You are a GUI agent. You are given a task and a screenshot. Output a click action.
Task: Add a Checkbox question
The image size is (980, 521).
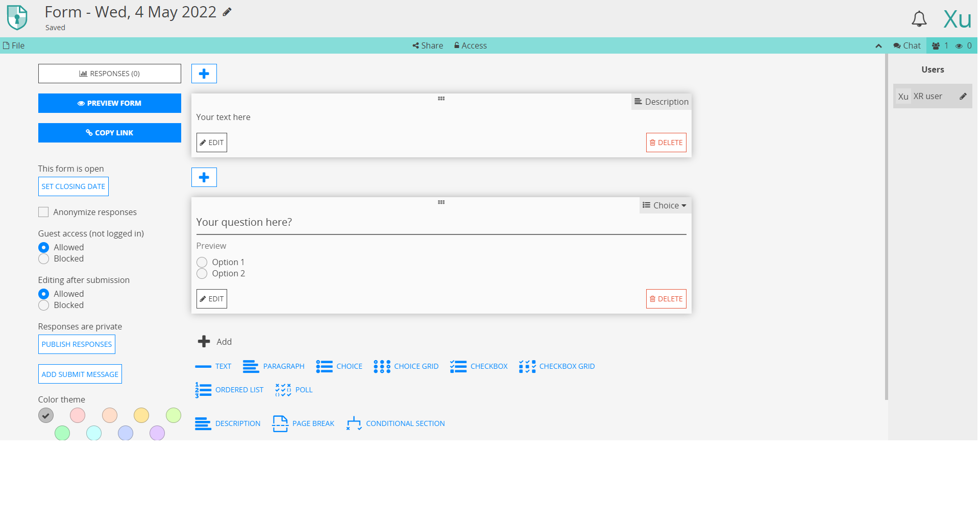(x=479, y=366)
